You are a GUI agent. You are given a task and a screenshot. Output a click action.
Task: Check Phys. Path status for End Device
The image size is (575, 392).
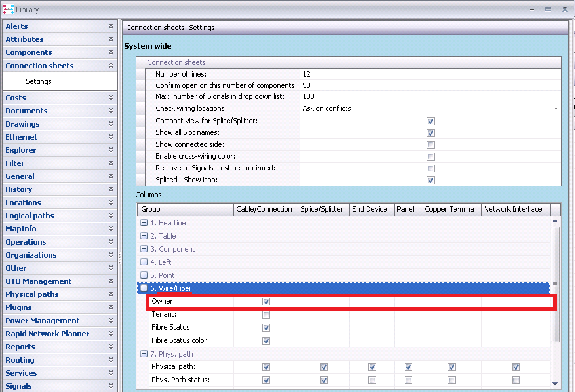[372, 380]
